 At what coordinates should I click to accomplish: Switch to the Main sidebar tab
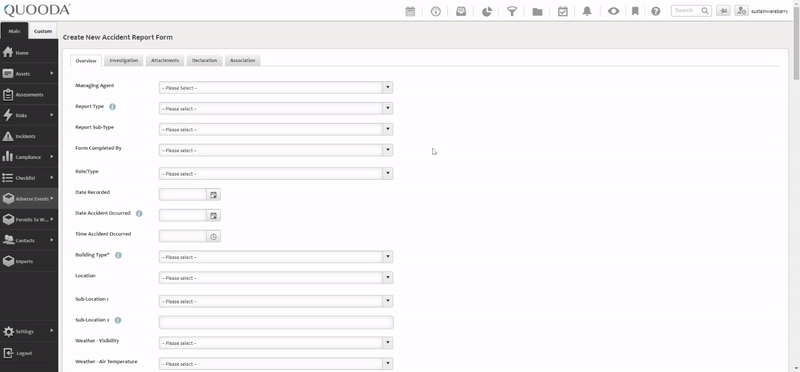(14, 31)
